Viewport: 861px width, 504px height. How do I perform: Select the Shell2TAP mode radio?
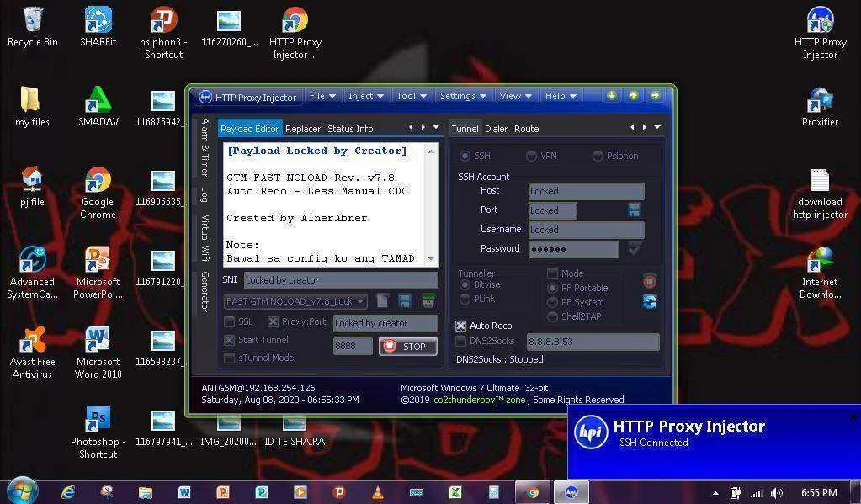552,316
